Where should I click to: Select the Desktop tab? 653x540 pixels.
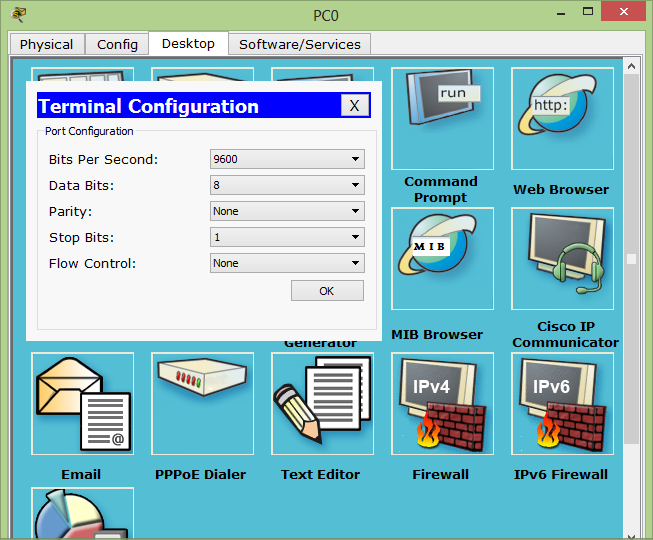coord(188,43)
